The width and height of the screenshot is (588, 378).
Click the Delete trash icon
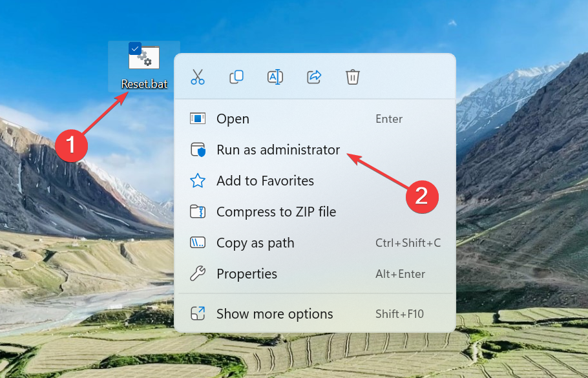(x=353, y=77)
